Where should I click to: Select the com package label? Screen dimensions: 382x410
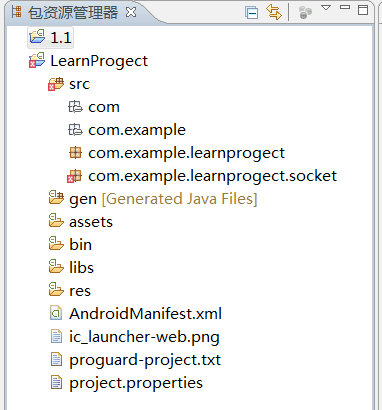point(104,107)
